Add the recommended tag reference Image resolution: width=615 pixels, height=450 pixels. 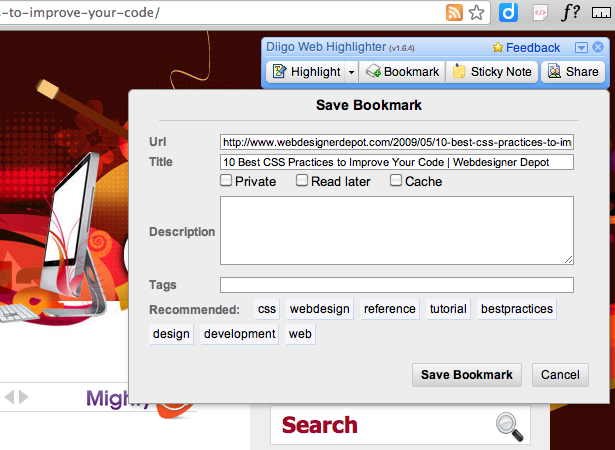(389, 309)
